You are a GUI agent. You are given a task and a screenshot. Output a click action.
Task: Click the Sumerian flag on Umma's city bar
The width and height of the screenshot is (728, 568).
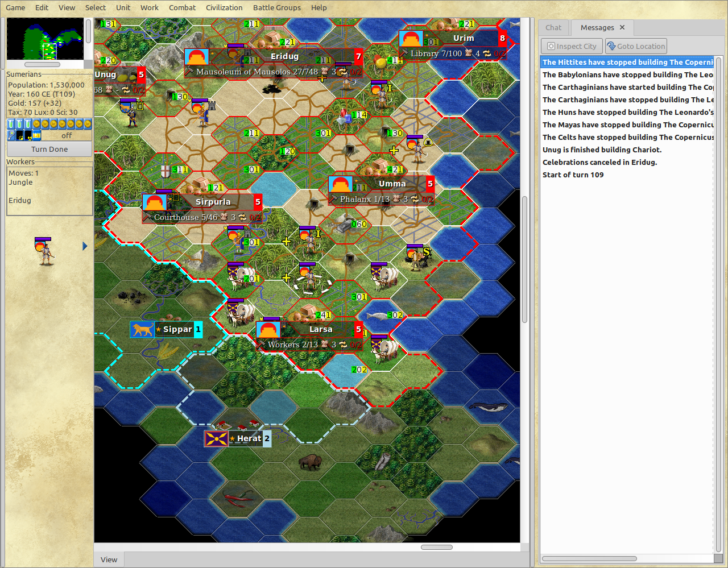(x=340, y=184)
